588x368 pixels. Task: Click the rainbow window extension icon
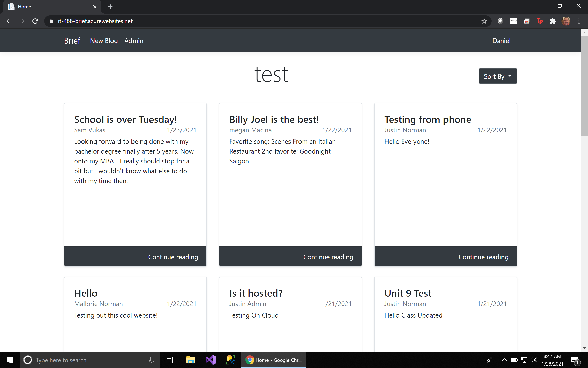527,21
